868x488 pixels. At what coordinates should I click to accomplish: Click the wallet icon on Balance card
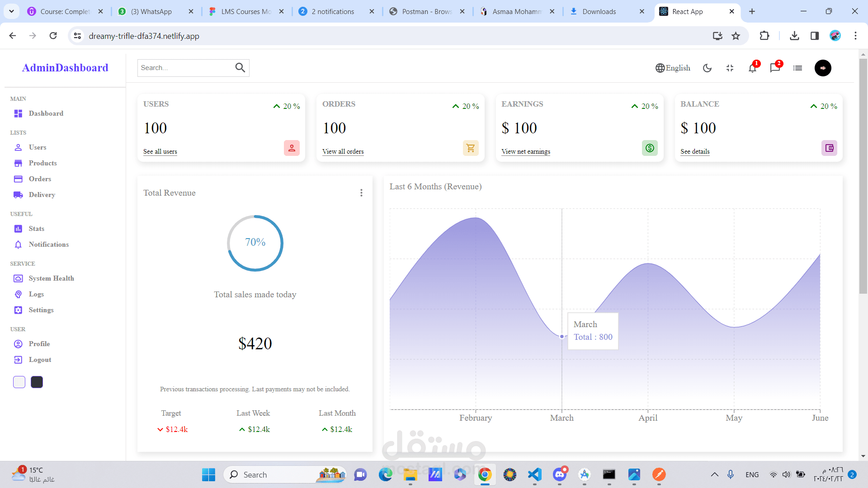[829, 148]
